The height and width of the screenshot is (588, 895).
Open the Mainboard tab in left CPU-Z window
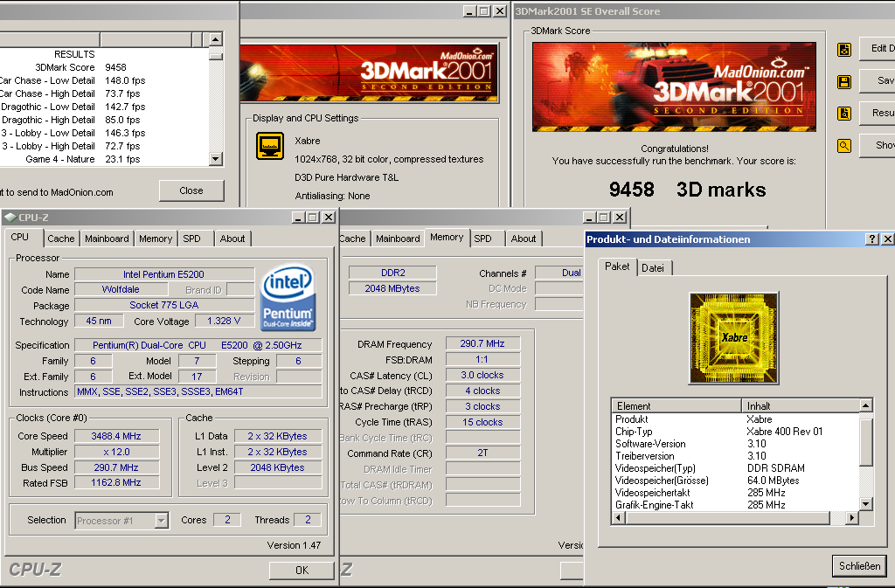(x=107, y=239)
